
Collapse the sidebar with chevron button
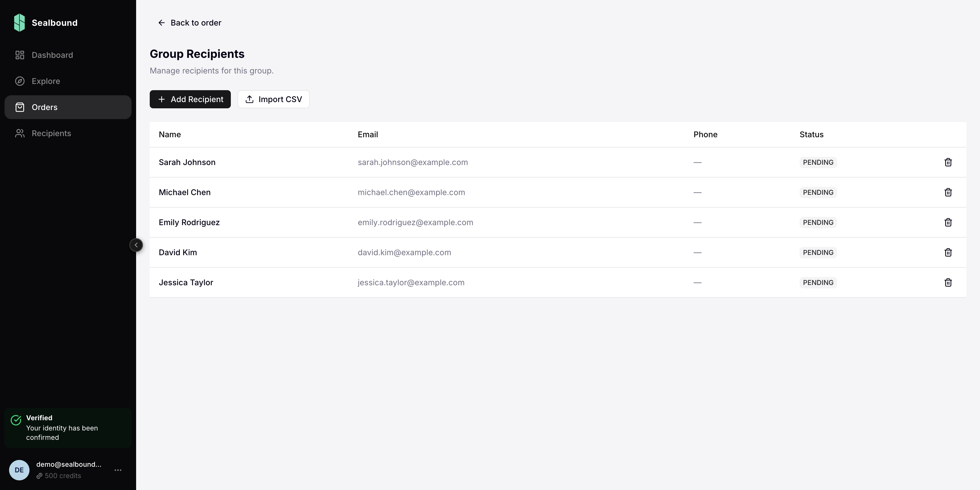click(136, 245)
